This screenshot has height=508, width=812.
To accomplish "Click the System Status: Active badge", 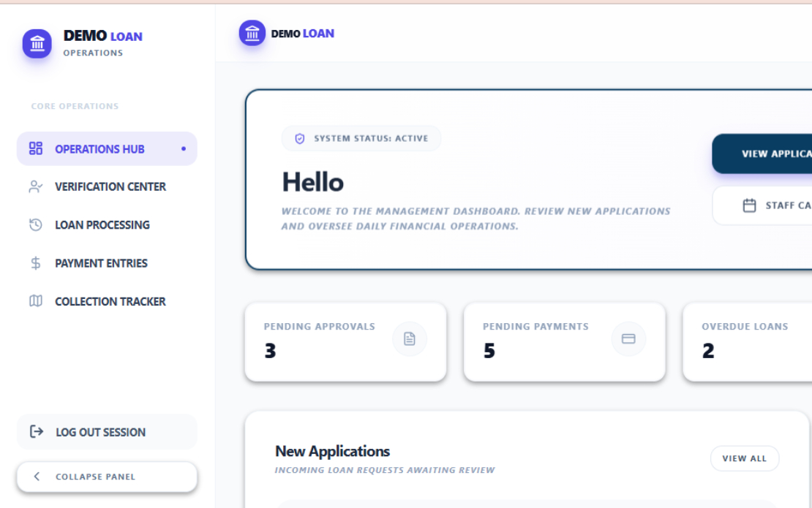I will [x=361, y=139].
